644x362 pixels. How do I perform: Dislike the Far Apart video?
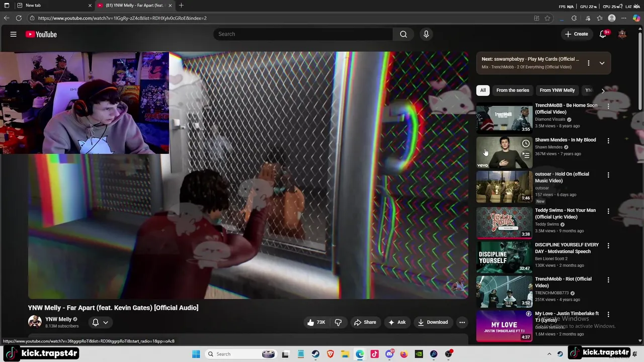pyautogui.click(x=338, y=322)
